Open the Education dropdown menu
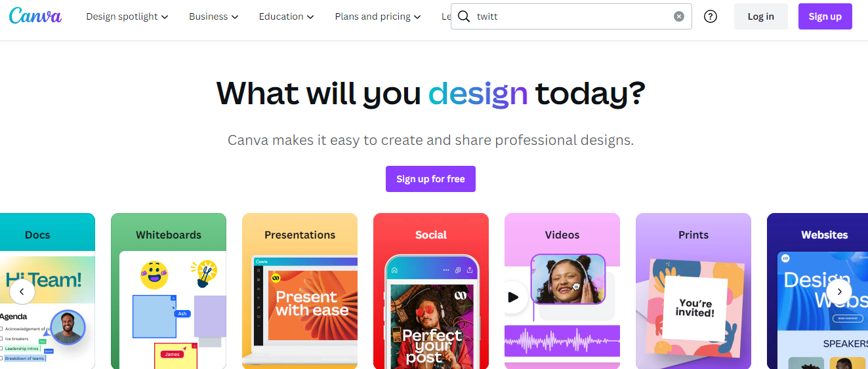This screenshot has height=369, width=868. point(286,16)
